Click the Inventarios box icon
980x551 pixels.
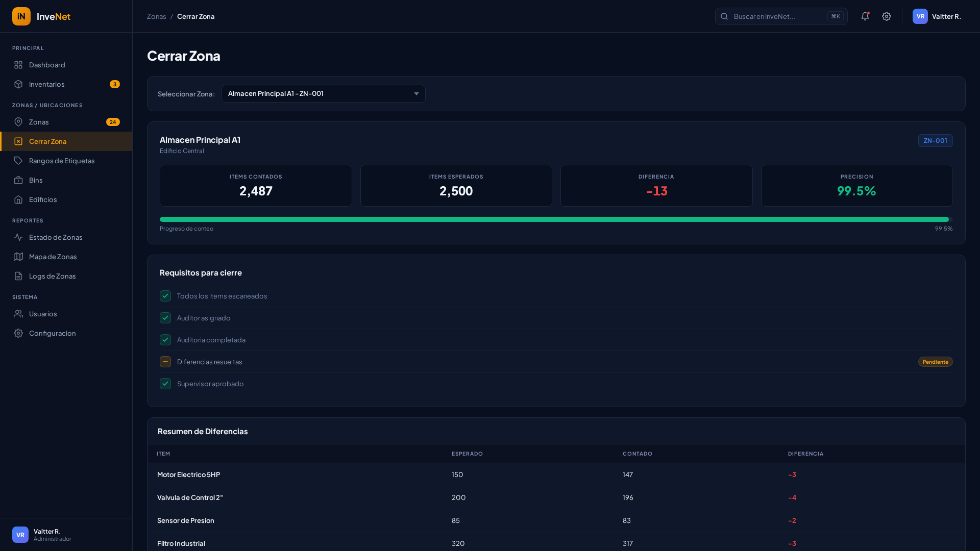(18, 84)
